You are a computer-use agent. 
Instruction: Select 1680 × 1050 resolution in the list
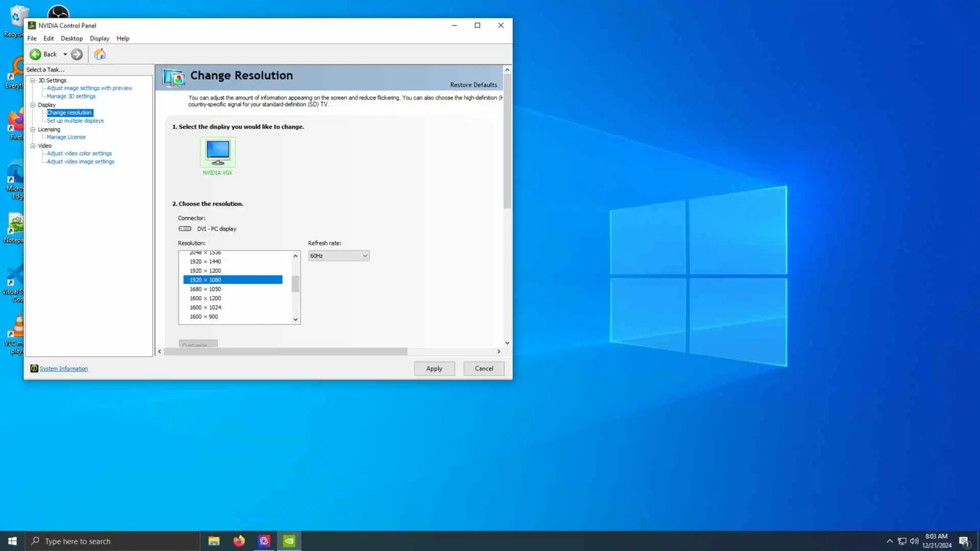click(x=205, y=289)
